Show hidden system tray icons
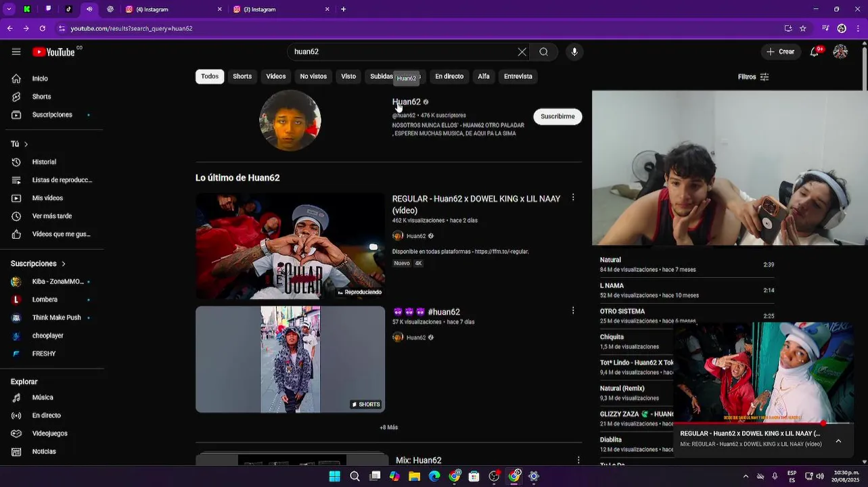 point(746,476)
